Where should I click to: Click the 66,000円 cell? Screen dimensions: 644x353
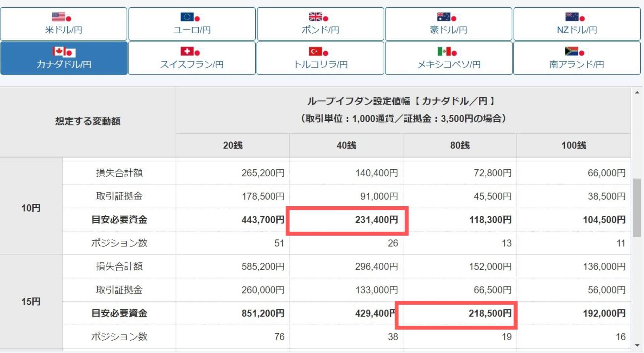(574, 173)
